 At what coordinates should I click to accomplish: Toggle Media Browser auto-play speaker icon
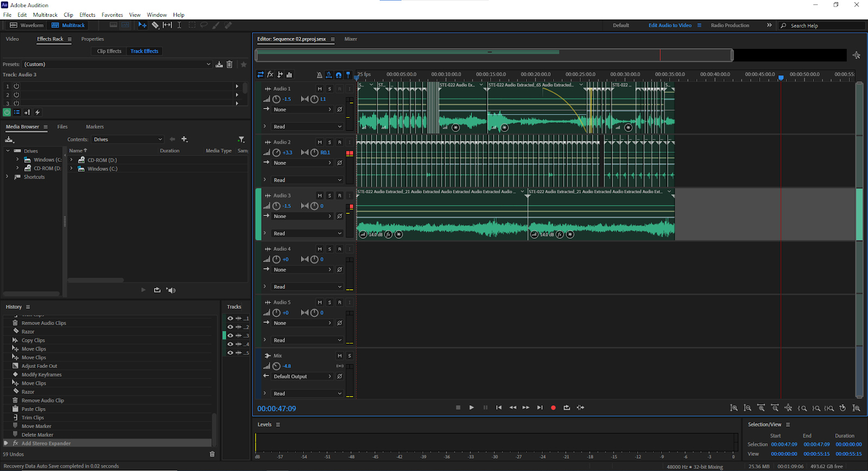click(171, 290)
